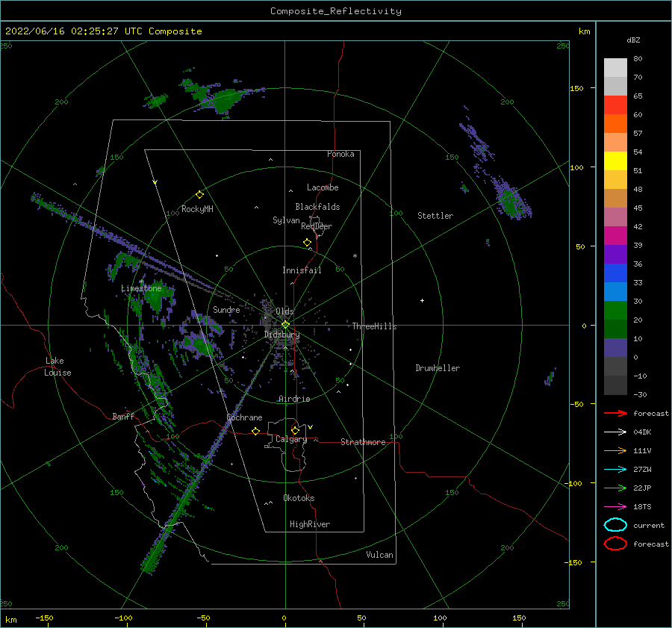Click the 150 tick on right axis
The width and height of the screenshot is (672, 628).
point(576,88)
